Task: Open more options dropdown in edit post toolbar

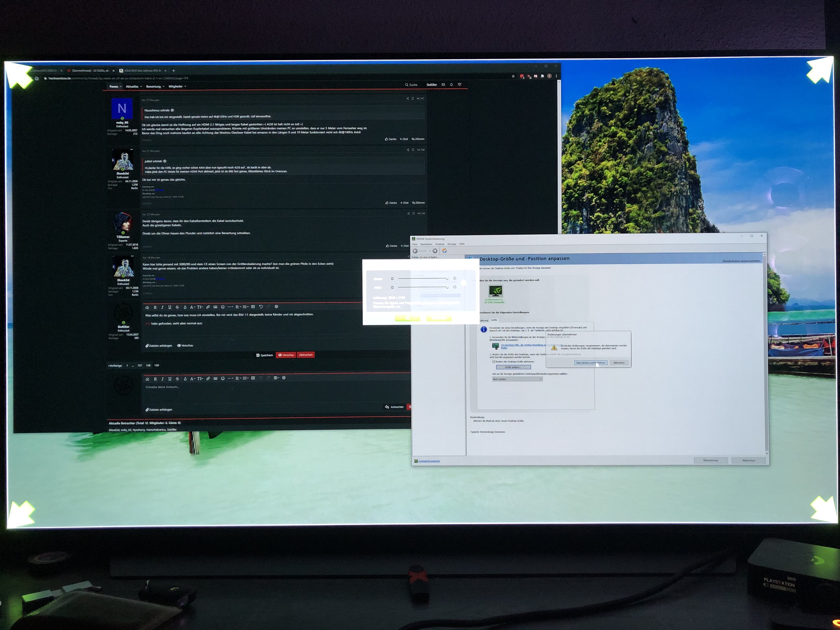Action: pos(230,307)
